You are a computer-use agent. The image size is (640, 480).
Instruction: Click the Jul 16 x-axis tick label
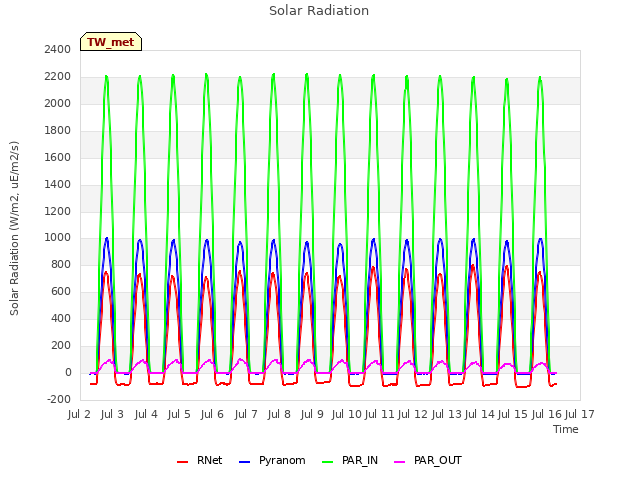point(547,414)
